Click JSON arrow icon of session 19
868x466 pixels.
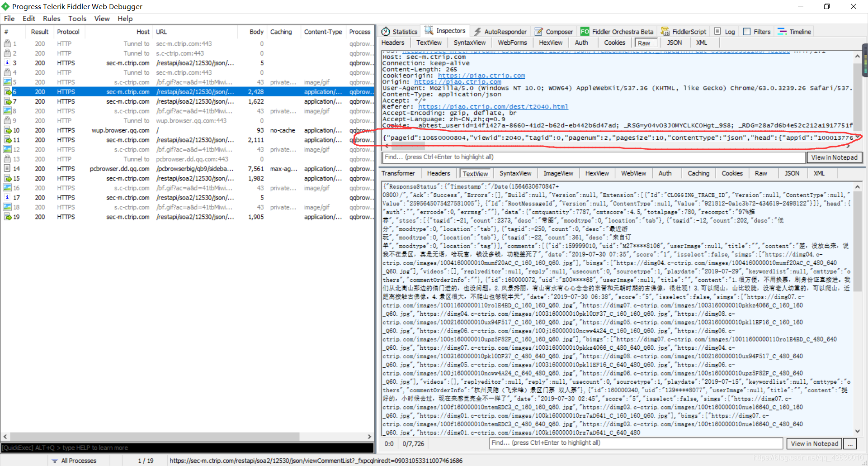pos(8,217)
